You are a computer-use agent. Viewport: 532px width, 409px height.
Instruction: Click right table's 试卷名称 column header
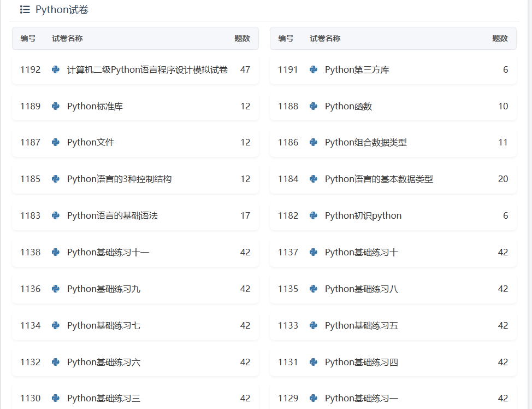coord(325,38)
